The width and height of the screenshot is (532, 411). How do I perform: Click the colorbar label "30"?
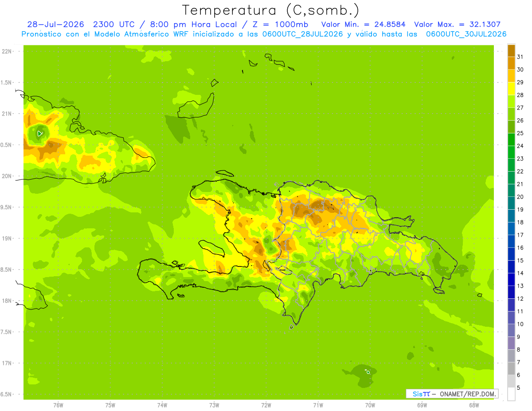coord(520,70)
